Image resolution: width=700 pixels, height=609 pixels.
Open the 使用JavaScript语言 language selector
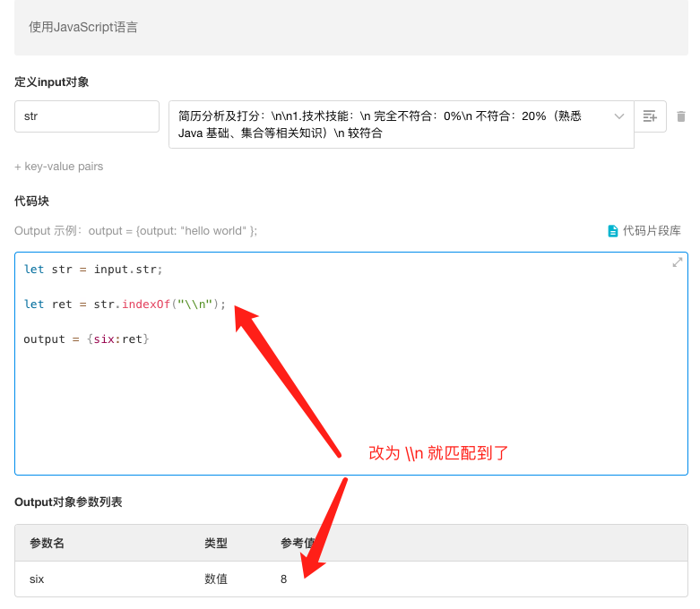350,27
